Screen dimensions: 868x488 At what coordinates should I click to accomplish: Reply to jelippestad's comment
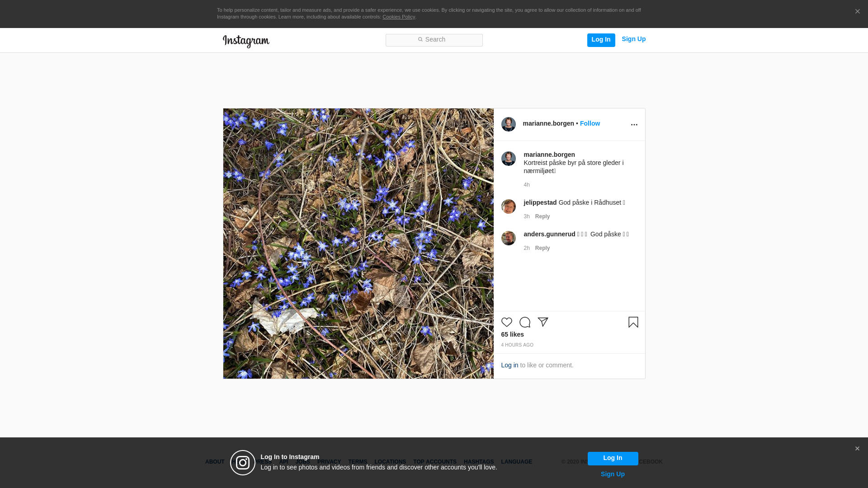(x=542, y=216)
